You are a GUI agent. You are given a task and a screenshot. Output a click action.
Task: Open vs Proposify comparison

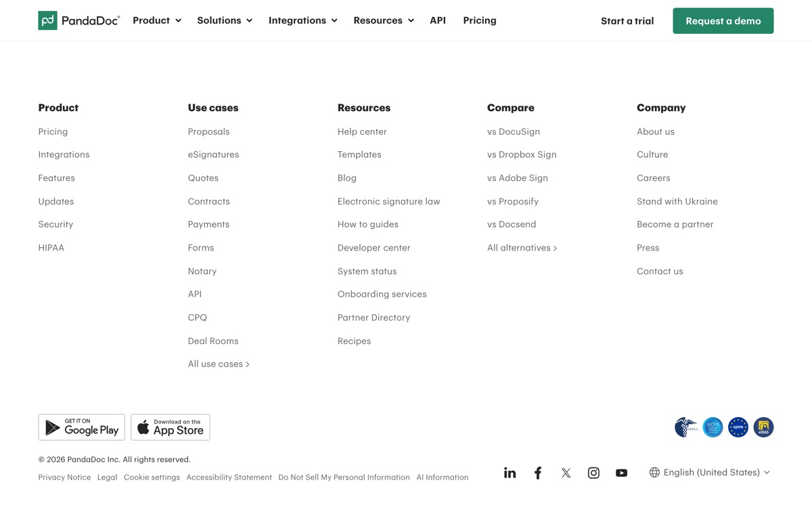click(513, 201)
